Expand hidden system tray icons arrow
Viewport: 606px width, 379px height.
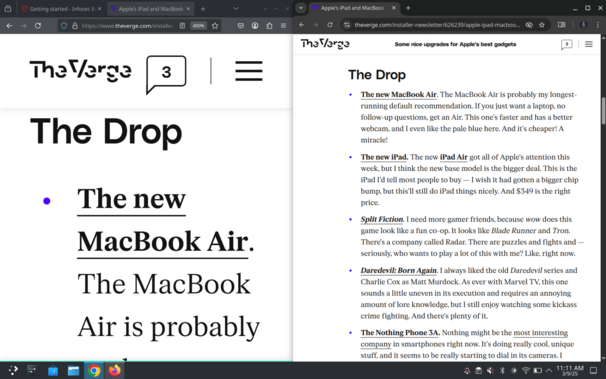[x=549, y=371]
